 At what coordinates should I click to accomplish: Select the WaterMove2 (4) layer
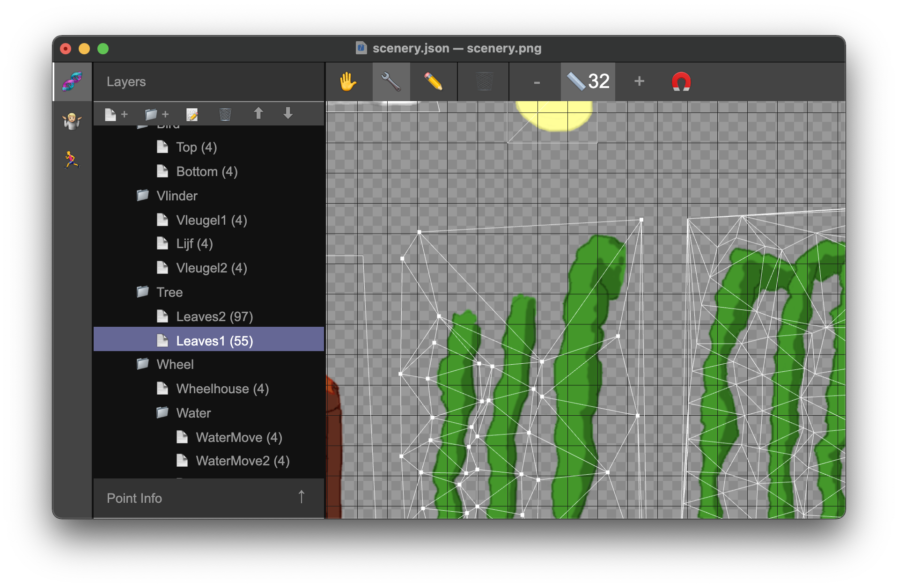tap(209, 461)
